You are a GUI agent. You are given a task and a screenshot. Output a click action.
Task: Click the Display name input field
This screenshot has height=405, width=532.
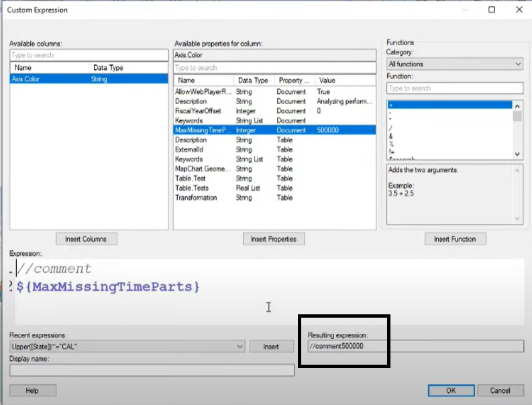152,370
